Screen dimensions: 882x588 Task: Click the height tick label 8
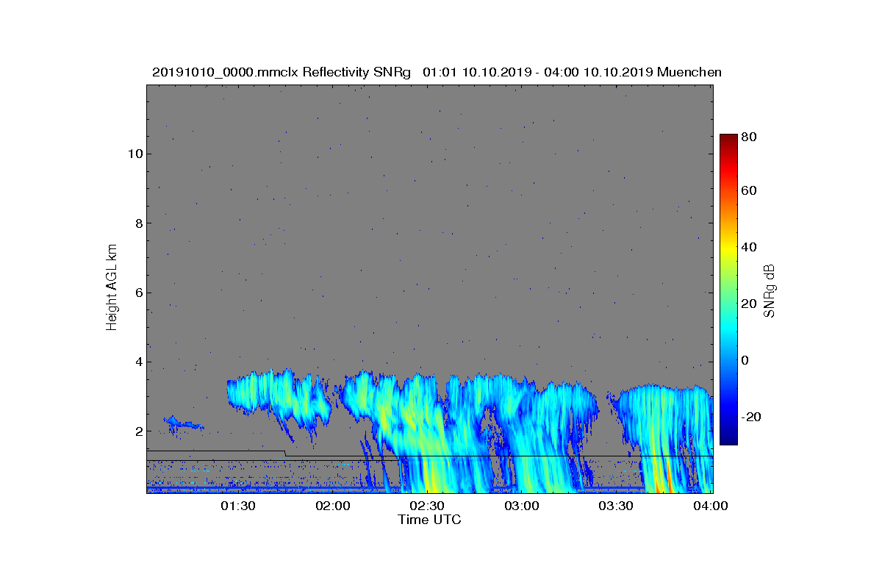[x=138, y=223]
